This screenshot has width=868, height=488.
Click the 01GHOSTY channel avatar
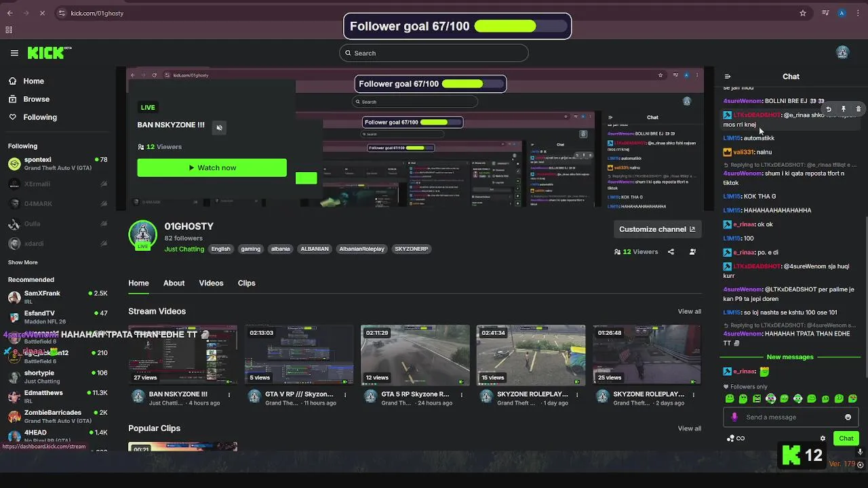(x=142, y=235)
